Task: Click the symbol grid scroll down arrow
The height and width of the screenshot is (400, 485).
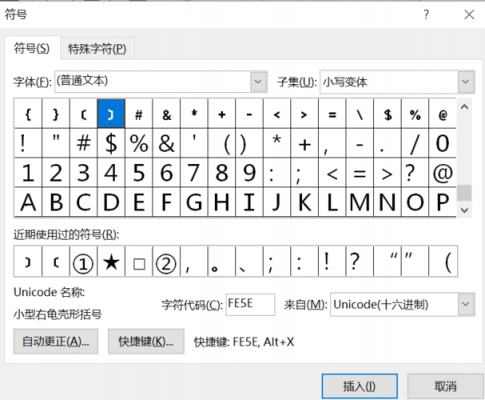Action: tap(465, 210)
